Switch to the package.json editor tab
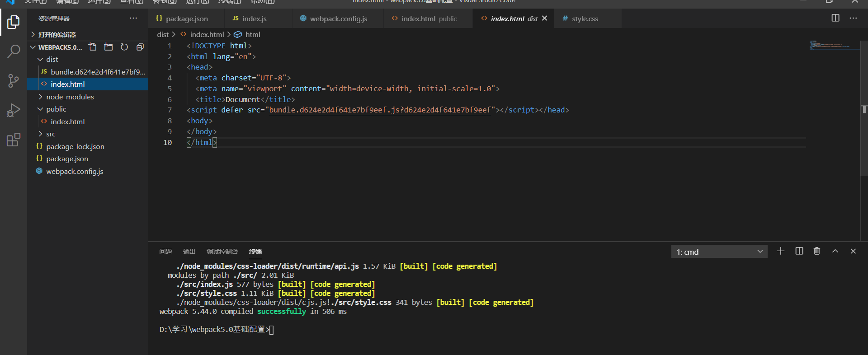Screen dimensions: 868x355 point(186,19)
